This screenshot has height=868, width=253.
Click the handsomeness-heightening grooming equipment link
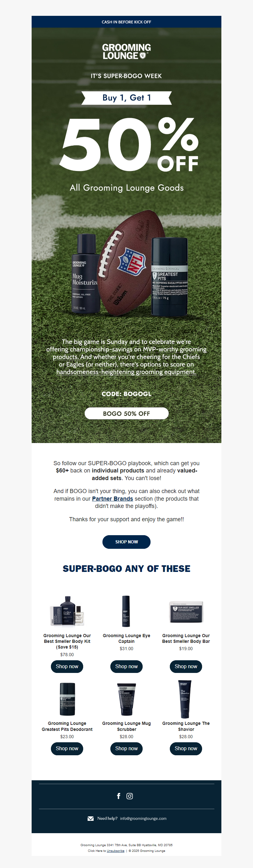[126, 372]
